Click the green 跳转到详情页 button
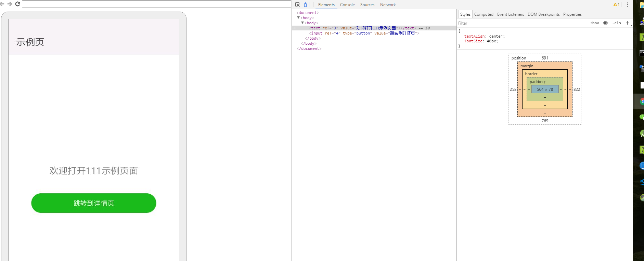 click(x=94, y=203)
